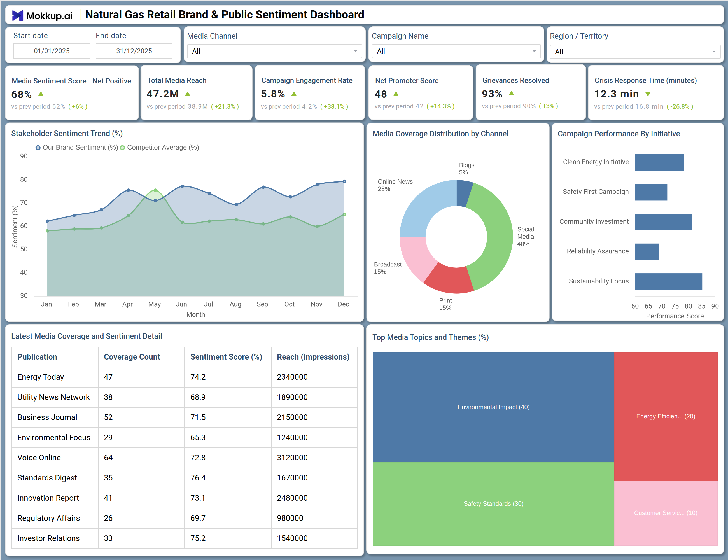Click the up-arrow beside 93% grievances resolved
Viewport: 728px width, 560px height.
click(512, 93)
